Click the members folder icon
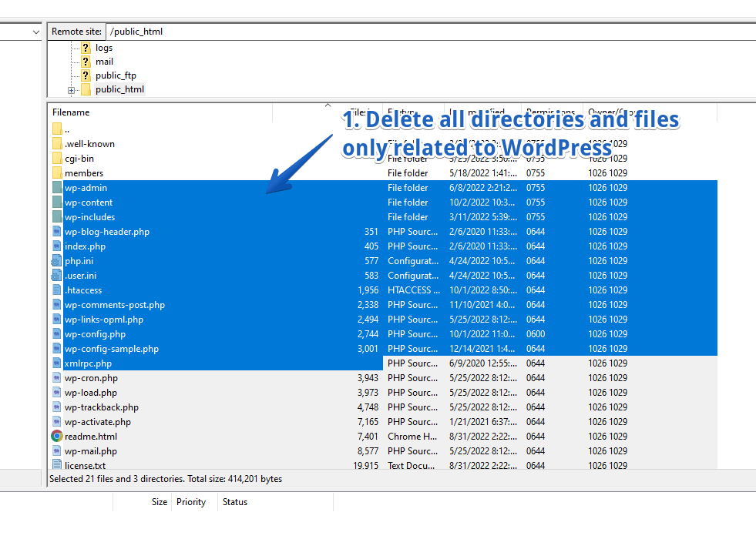756x539 pixels. point(57,173)
